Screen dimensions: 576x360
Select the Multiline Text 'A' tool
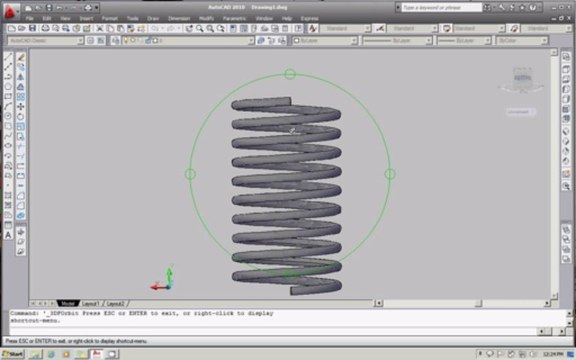[x=8, y=235]
